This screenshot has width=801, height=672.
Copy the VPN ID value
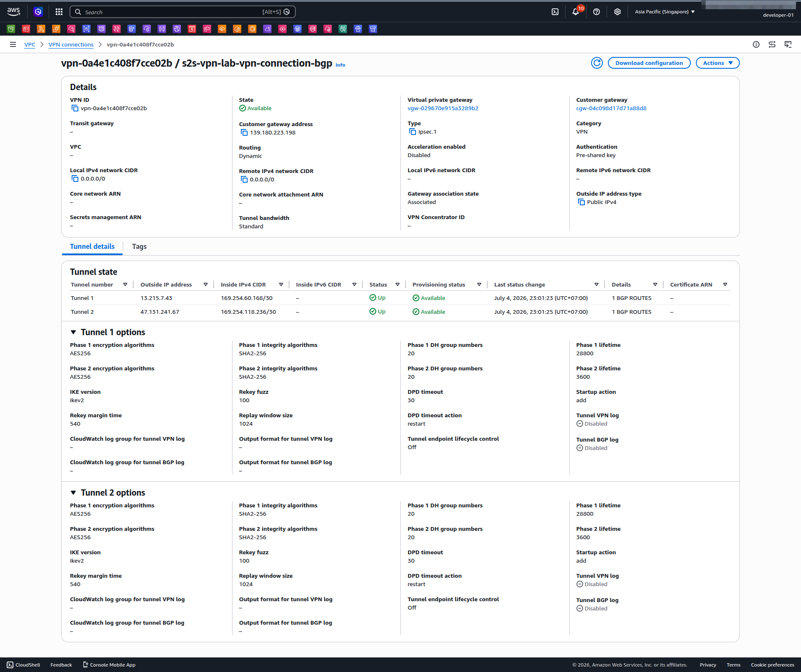pyautogui.click(x=75, y=108)
